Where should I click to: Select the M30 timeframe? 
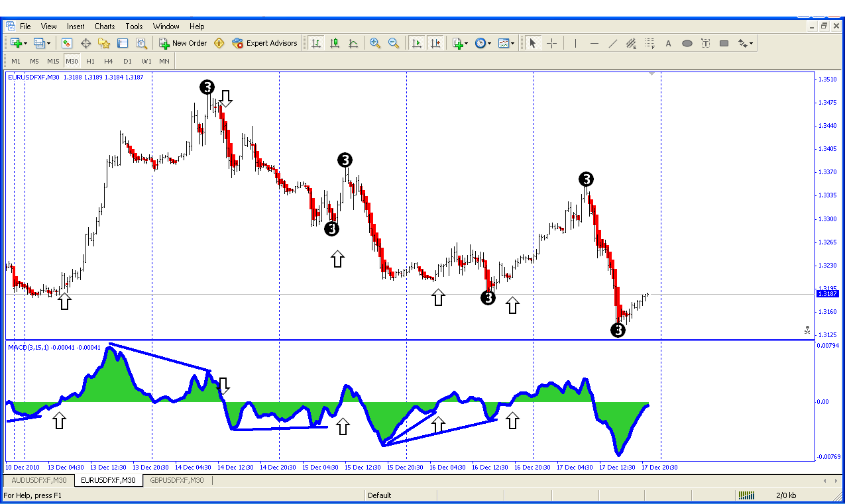[72, 61]
